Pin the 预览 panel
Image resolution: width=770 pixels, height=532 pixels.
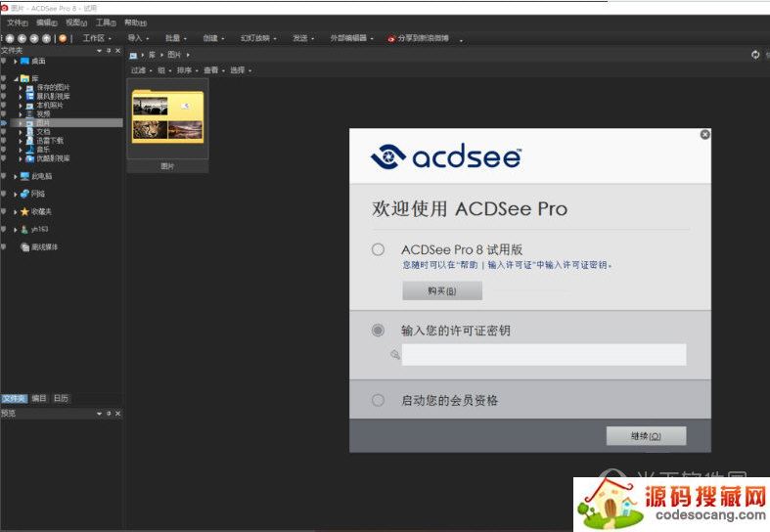109,414
